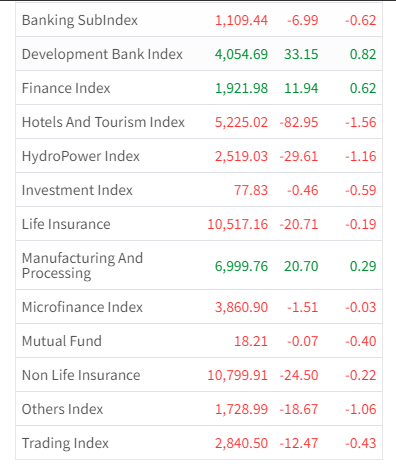The height and width of the screenshot is (473, 396).
Task: Click Development Bank value 4,054.69
Action: [241, 54]
